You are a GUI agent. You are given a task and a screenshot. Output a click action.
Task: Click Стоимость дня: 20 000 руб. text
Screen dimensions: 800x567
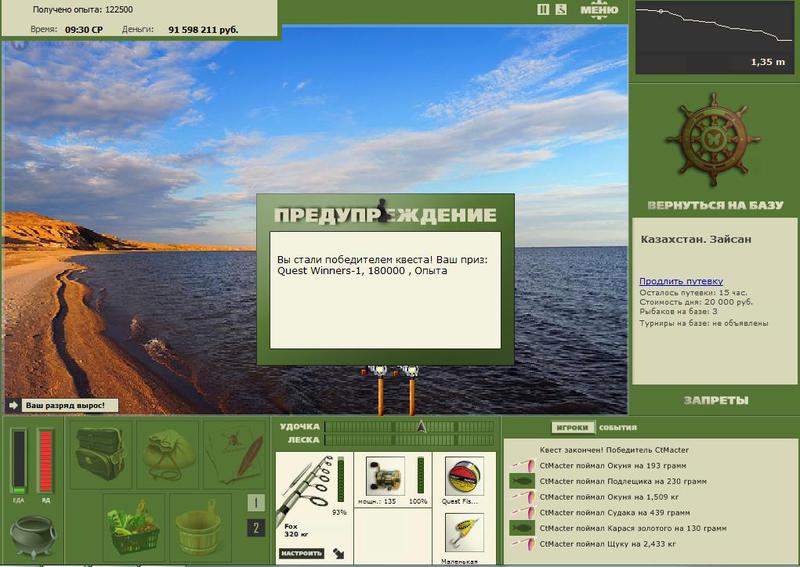pos(696,302)
